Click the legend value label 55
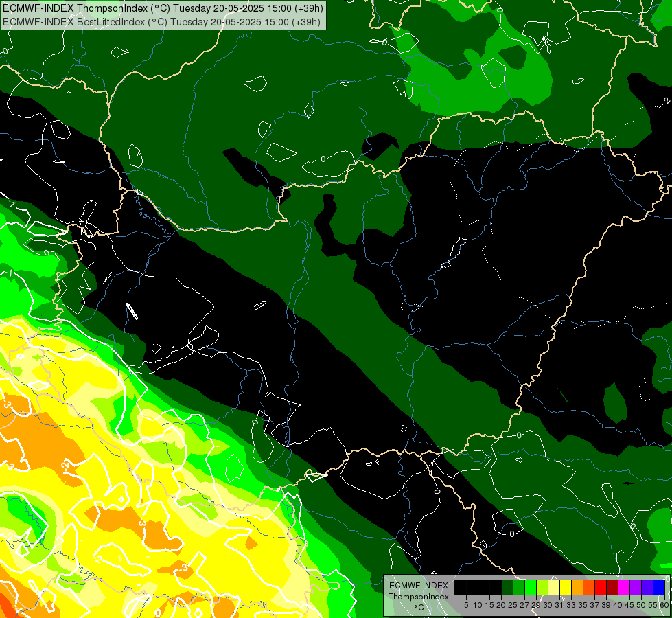The width and height of the screenshot is (672, 618). pos(653,605)
